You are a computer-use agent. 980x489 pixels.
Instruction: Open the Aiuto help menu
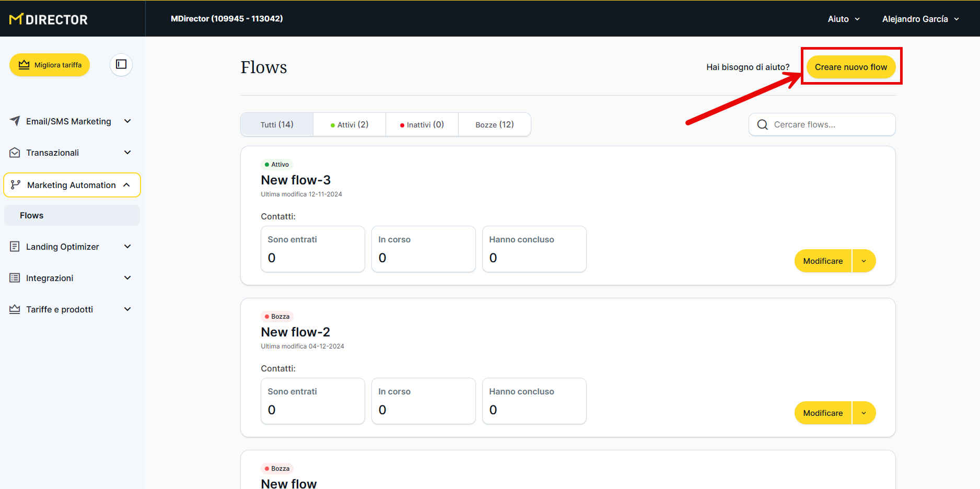point(843,19)
